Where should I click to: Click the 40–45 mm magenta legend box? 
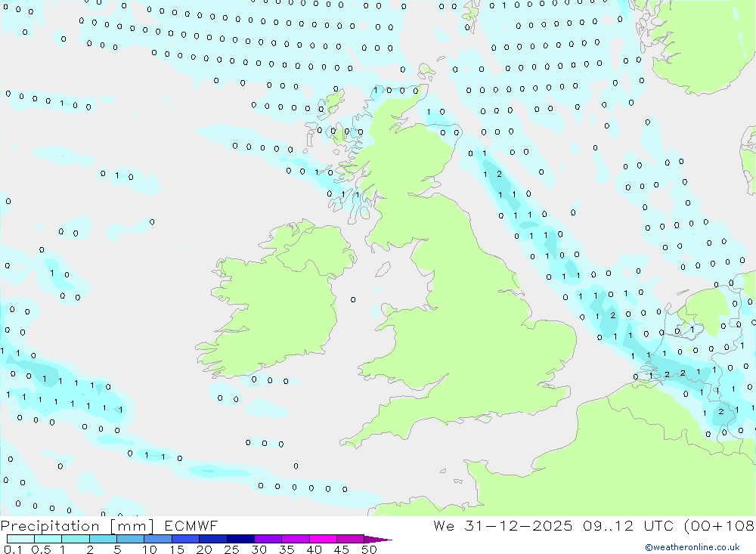click(323, 539)
